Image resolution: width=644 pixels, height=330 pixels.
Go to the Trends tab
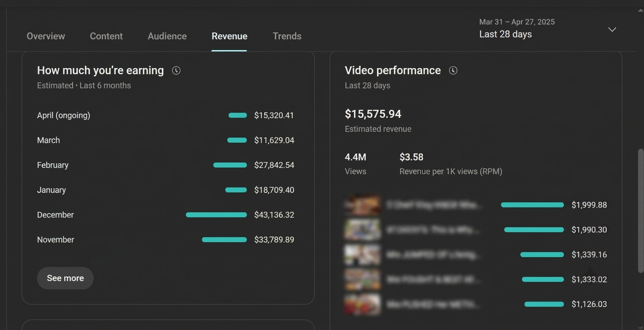(x=287, y=36)
